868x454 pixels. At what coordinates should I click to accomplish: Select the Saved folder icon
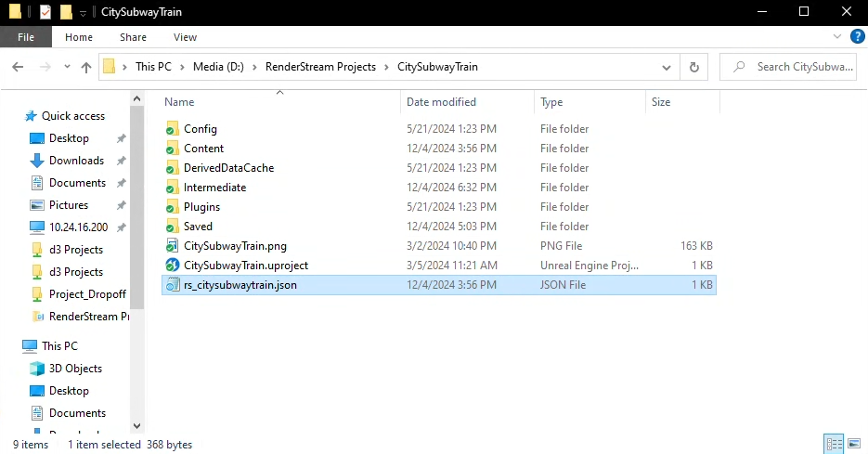172,227
